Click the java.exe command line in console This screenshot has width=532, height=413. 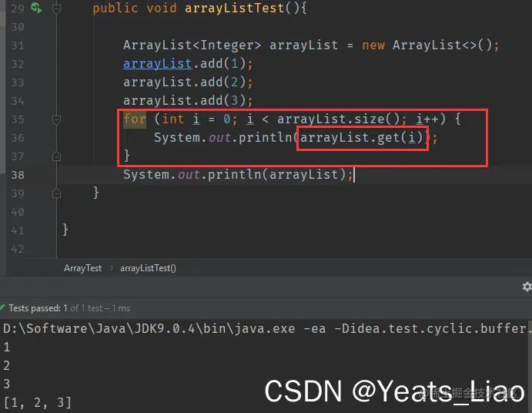tap(266, 328)
